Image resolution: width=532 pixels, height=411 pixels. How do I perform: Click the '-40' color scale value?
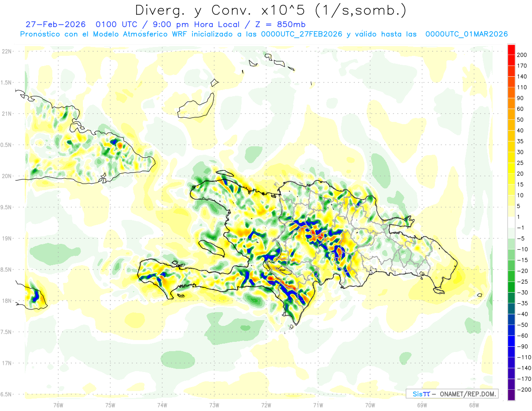pos(523,314)
